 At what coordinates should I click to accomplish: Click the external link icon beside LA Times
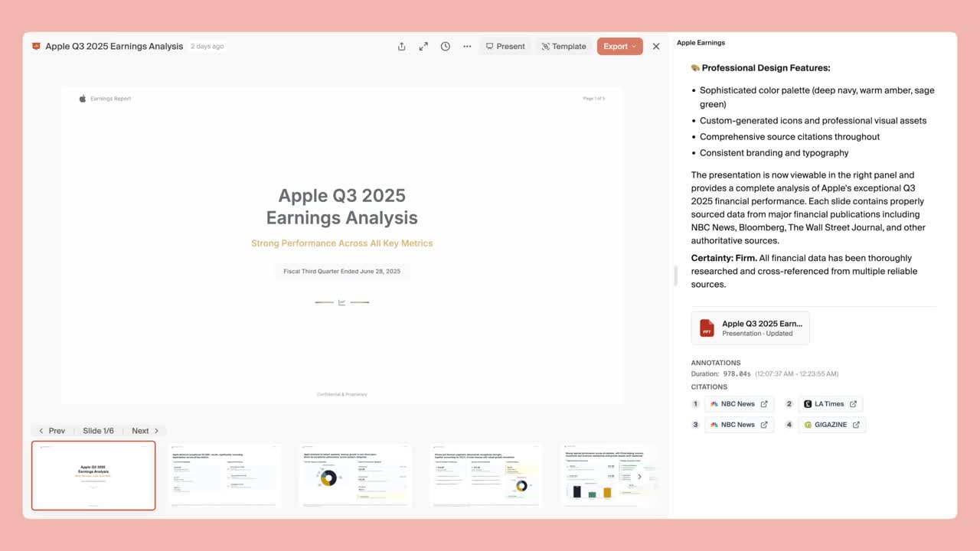click(x=853, y=404)
